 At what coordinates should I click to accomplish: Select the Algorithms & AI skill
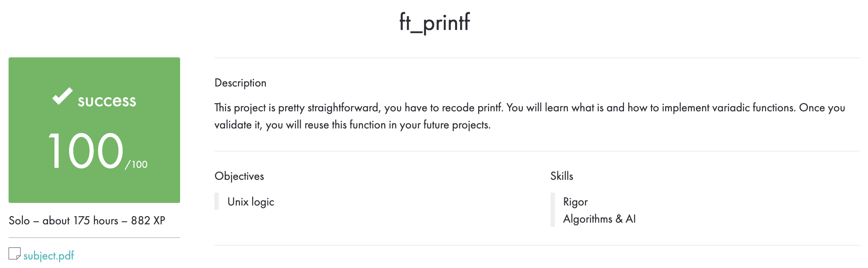(x=599, y=219)
